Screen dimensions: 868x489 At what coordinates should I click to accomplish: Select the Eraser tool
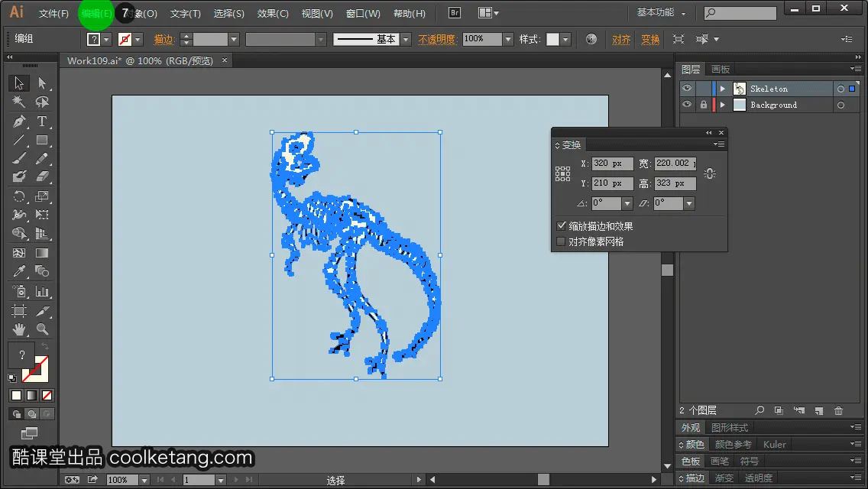(42, 177)
